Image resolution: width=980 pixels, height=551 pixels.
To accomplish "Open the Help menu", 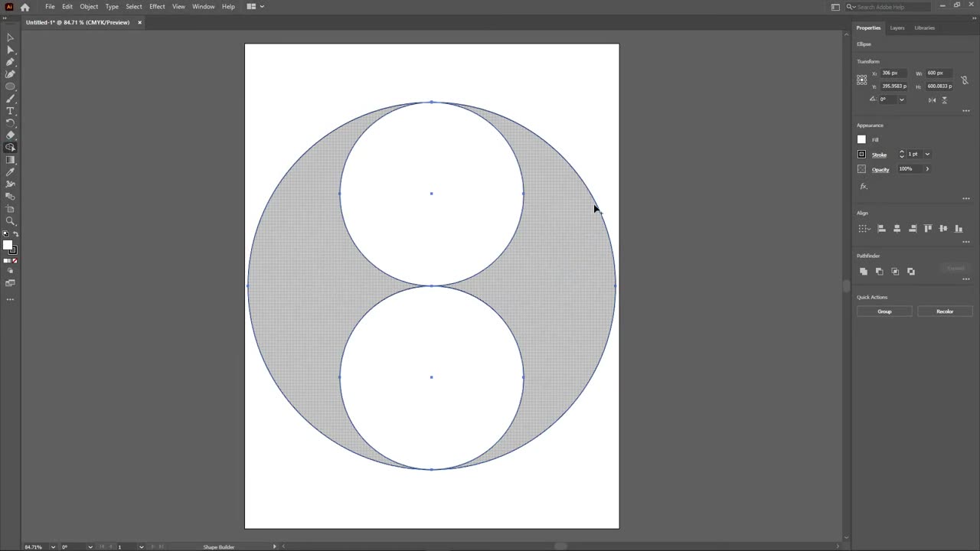I will (228, 7).
